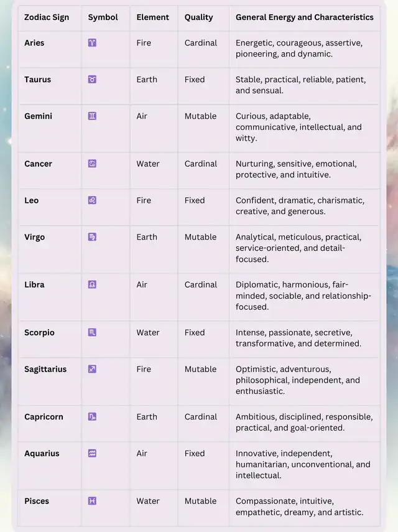Click the Gemini twins symbol icon
Viewport: 398px width, 532px height.
coord(92,116)
